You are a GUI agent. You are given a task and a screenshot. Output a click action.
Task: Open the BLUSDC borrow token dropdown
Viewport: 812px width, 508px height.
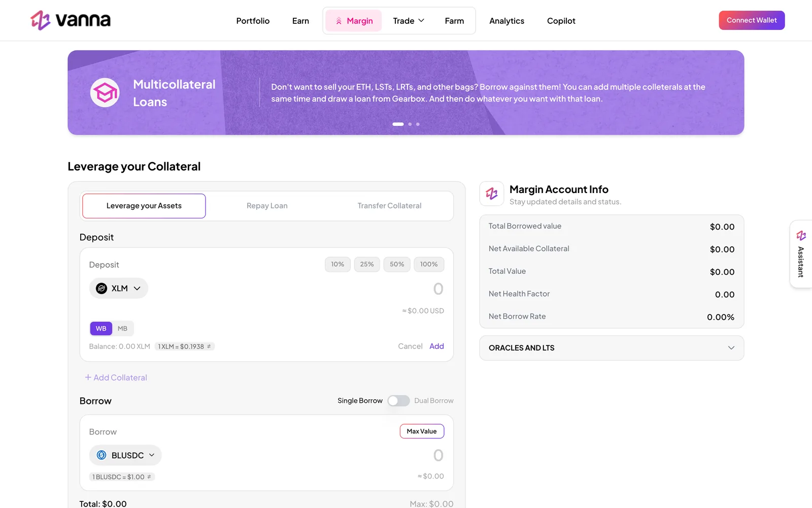[x=125, y=455]
